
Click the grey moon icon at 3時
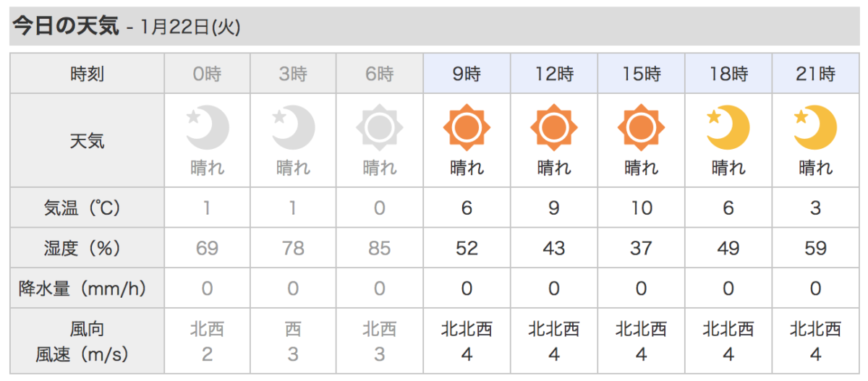click(294, 128)
